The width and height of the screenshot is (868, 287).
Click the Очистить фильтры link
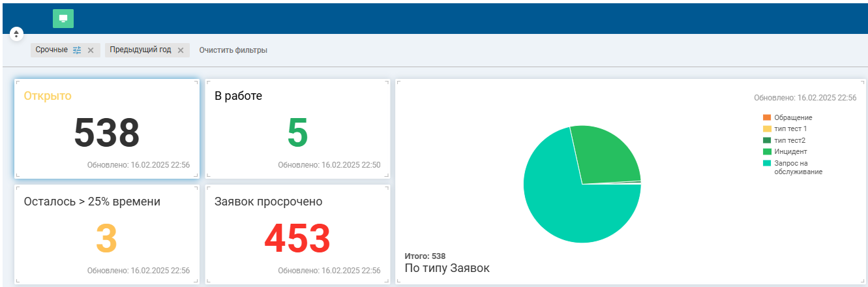coord(233,50)
